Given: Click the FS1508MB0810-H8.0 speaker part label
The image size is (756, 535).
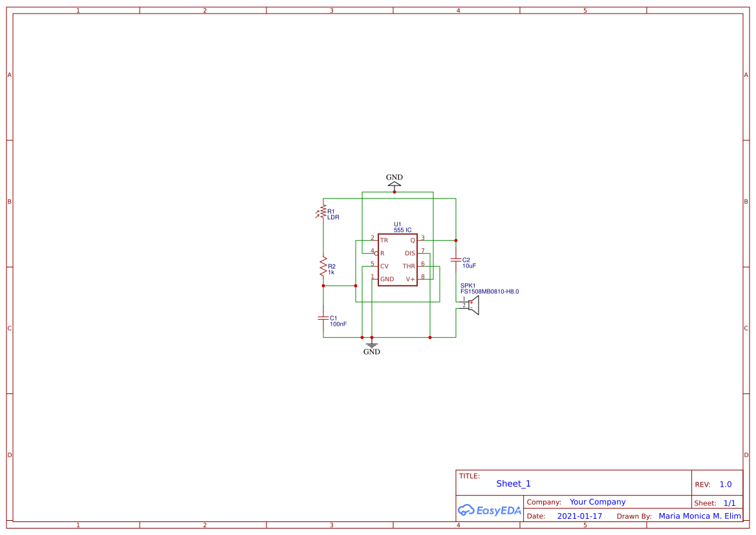Looking at the screenshot, I should click(490, 291).
